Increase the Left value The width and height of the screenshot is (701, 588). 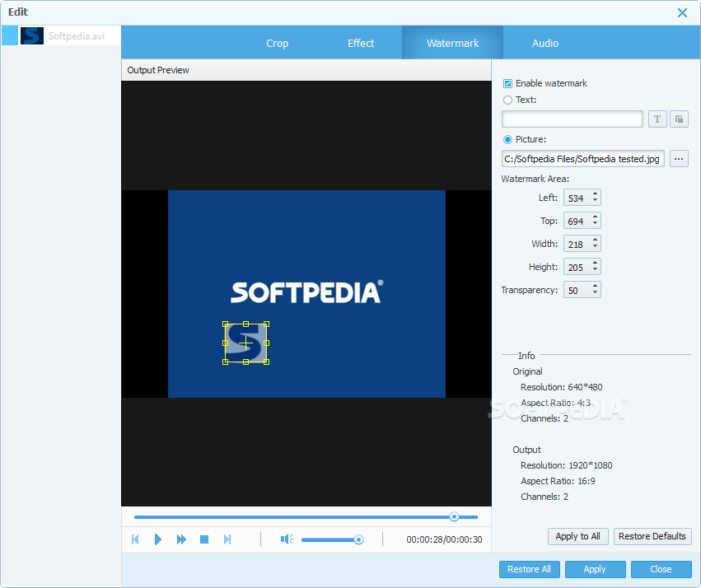pyautogui.click(x=595, y=194)
